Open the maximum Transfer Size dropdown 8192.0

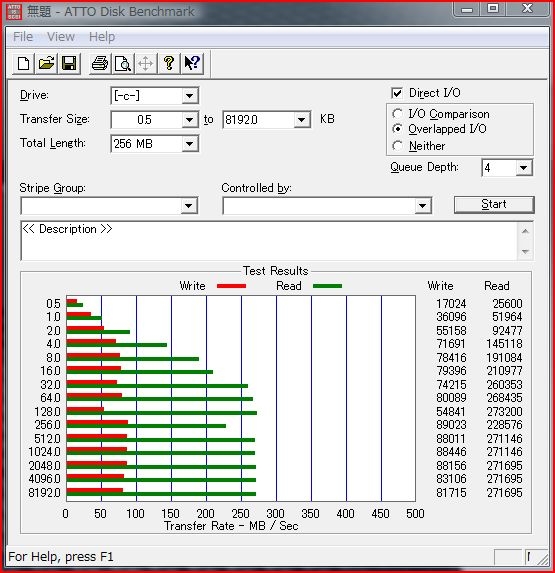[x=301, y=120]
